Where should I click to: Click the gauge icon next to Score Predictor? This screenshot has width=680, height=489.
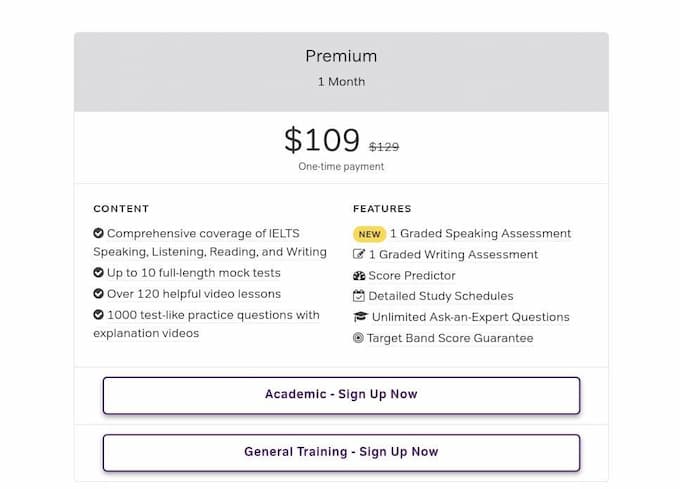pyautogui.click(x=359, y=275)
